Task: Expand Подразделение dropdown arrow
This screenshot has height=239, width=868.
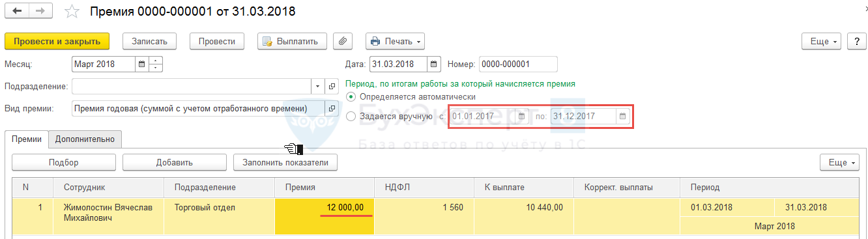Action: [x=318, y=87]
